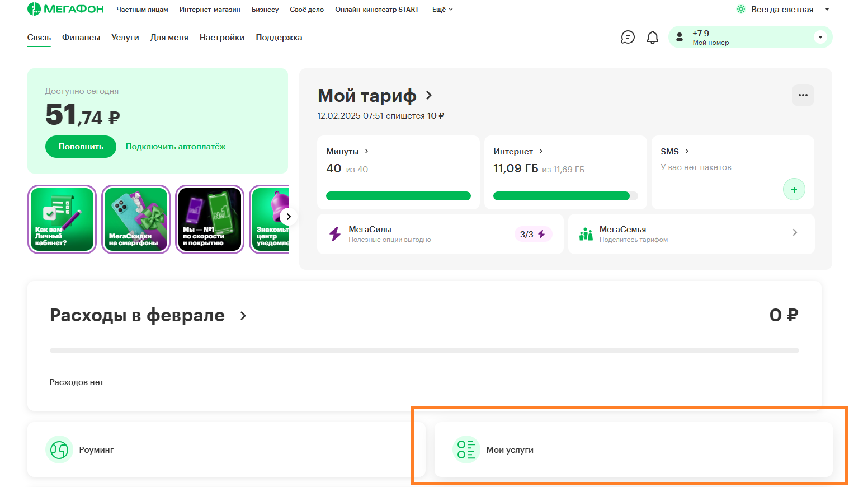Screen dimensions: 868x487
Task: Open the "Интернет-магазин" link
Action: point(210,10)
